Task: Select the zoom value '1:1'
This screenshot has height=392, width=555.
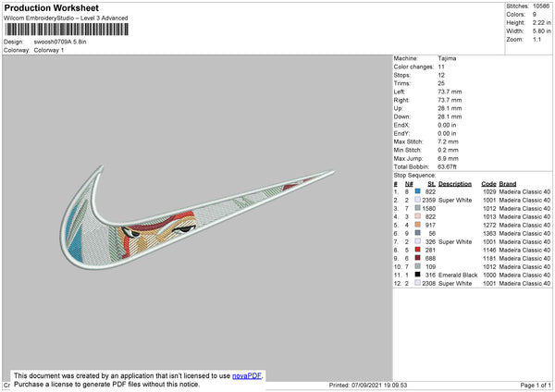Action: coord(536,39)
